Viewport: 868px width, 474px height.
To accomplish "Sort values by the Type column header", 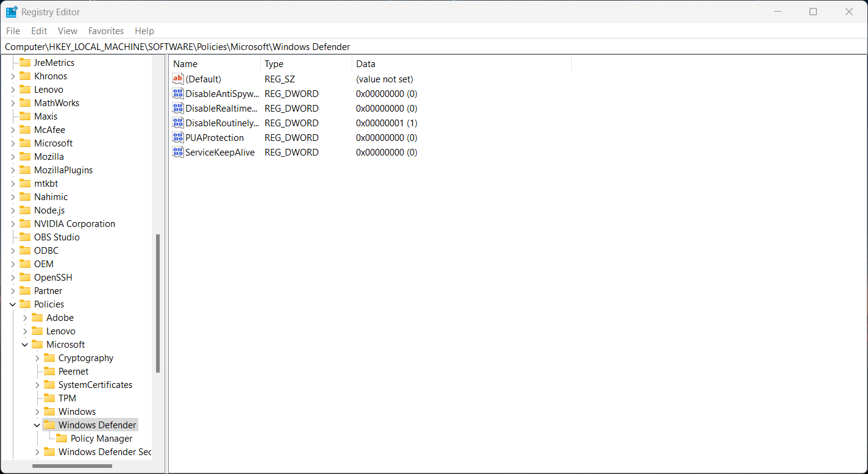I will [274, 63].
